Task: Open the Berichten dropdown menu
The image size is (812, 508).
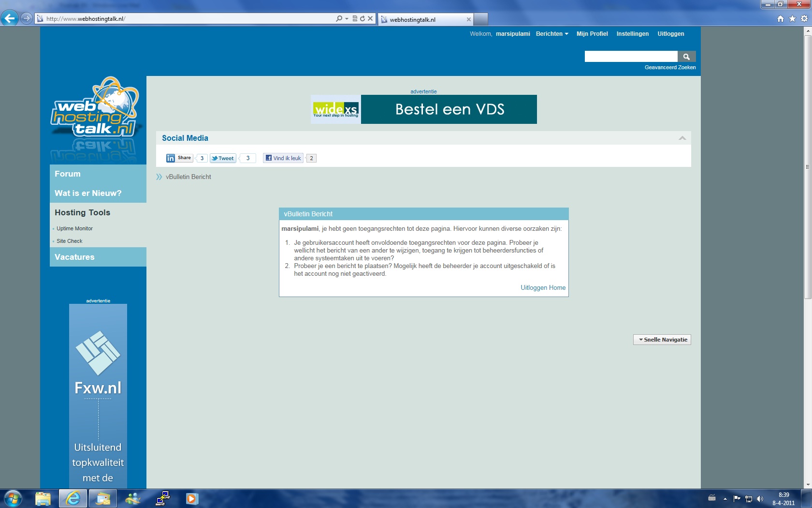Action: [552, 34]
